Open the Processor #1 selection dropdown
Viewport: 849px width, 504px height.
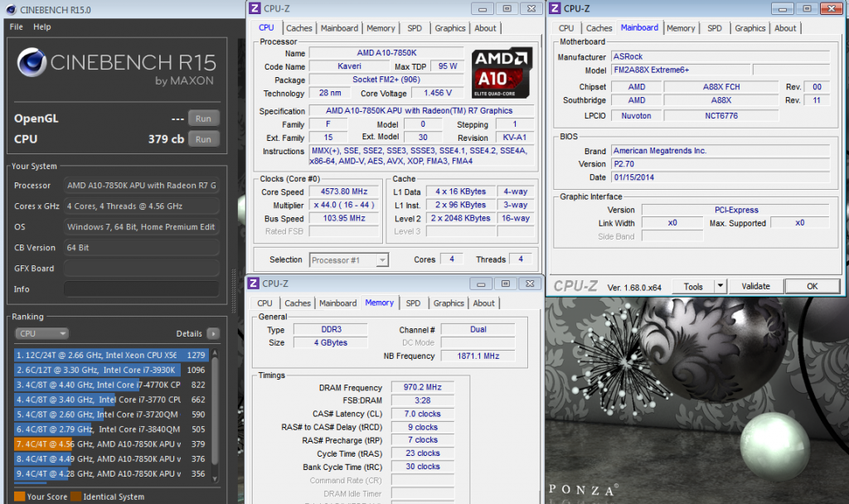pos(348,260)
